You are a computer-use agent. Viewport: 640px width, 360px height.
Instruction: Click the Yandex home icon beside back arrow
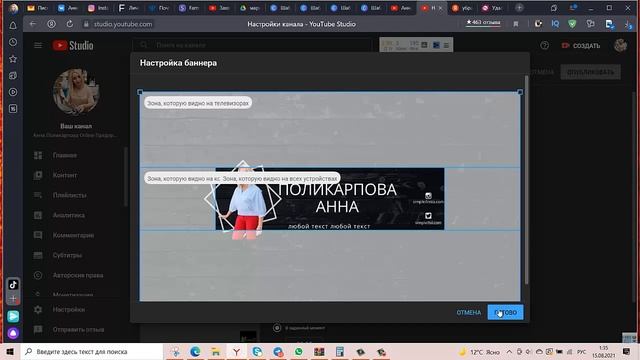click(x=51, y=24)
